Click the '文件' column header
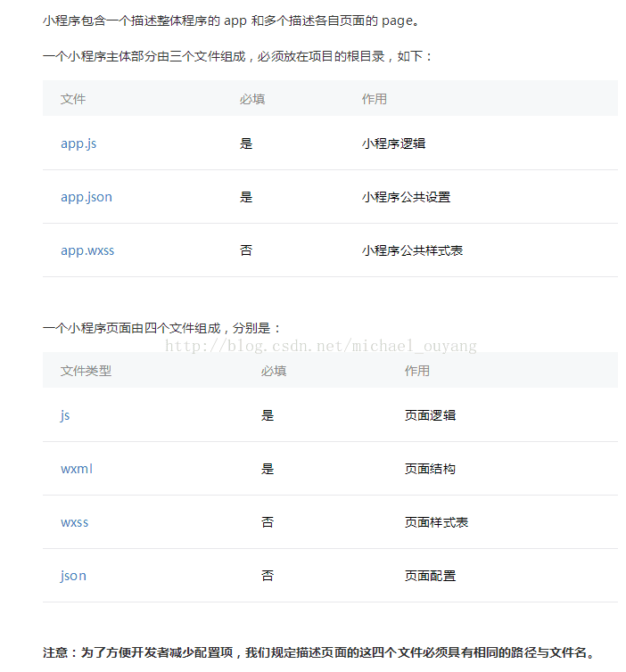Screen dimensions: 626x672 coord(73,99)
